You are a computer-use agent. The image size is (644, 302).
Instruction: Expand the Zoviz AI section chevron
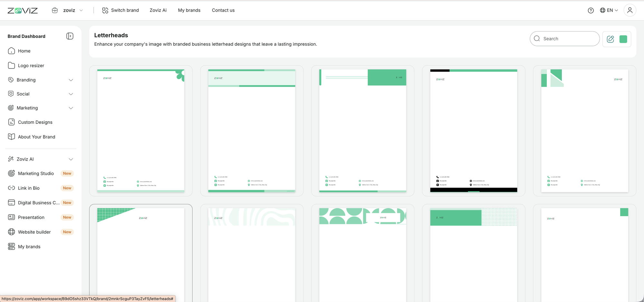click(x=71, y=159)
